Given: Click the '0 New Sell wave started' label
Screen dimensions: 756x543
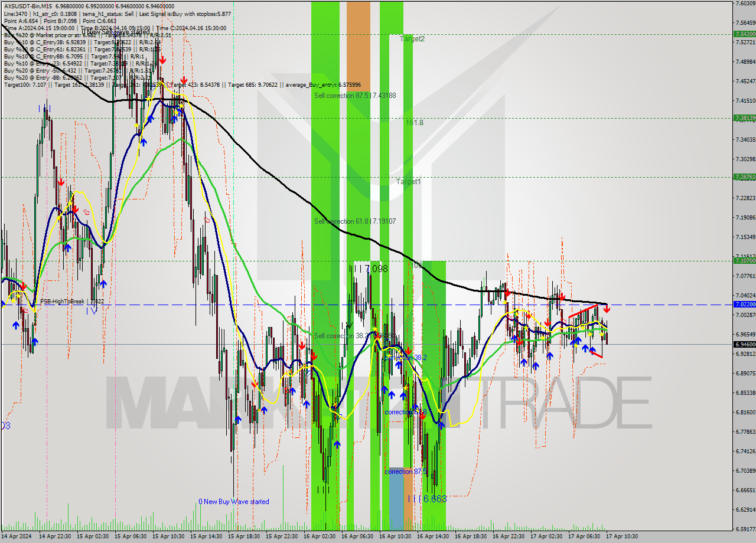Looking at the screenshot, I should click(116, 32).
